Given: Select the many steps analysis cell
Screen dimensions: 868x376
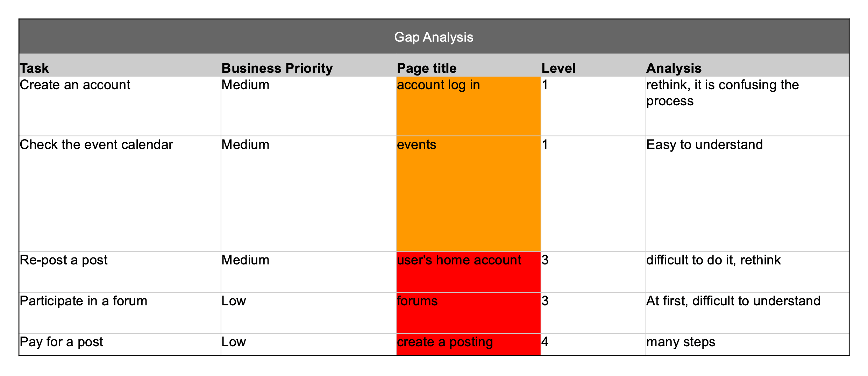Looking at the screenshot, I should 681,342.
